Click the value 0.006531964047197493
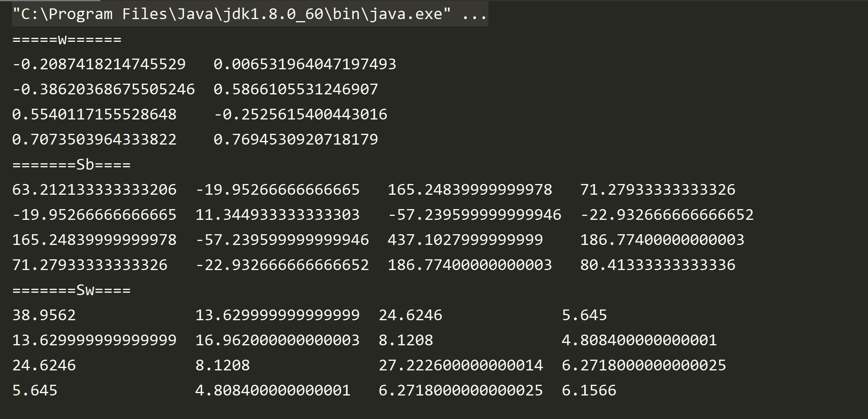 coord(305,64)
